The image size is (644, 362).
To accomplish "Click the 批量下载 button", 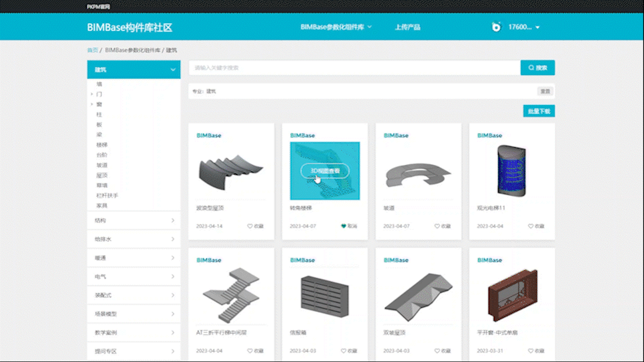I will (539, 111).
